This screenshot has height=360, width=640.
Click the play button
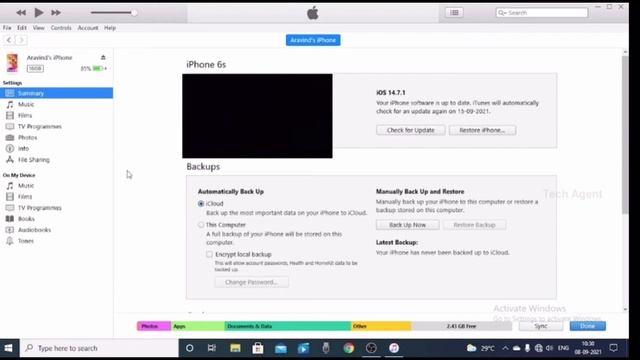(x=38, y=13)
